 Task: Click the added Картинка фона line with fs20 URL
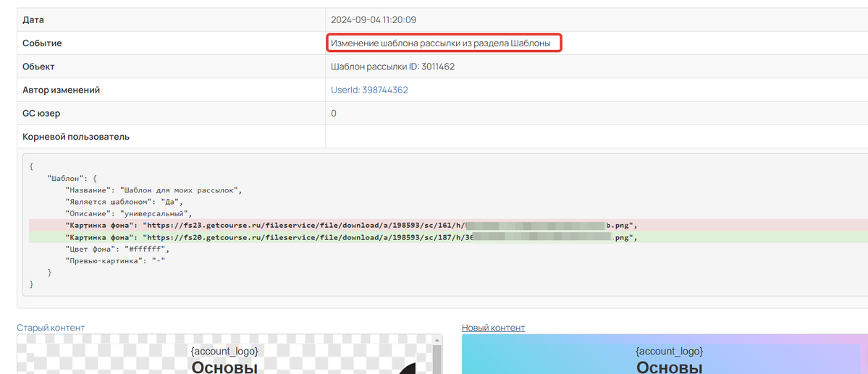(x=448, y=238)
